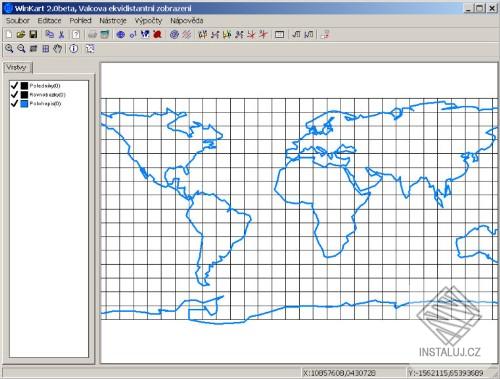Open help via the question mark icon
The width and height of the screenshot is (500, 379).
[76, 34]
